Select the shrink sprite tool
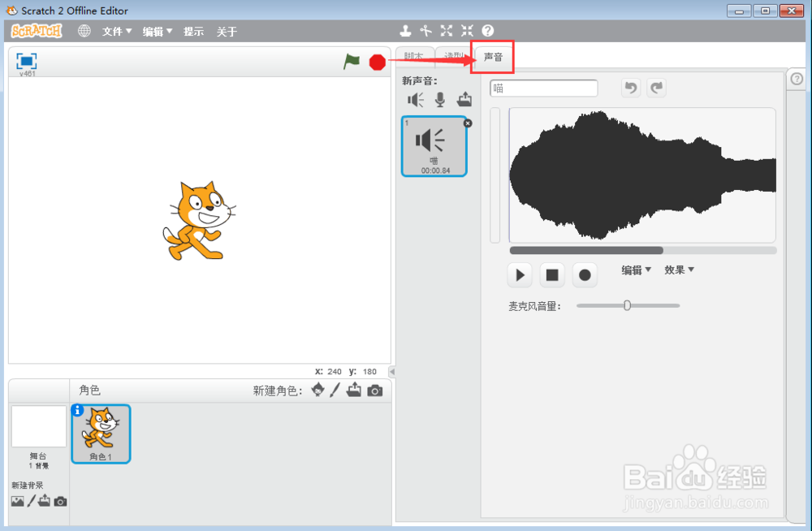 point(467,31)
